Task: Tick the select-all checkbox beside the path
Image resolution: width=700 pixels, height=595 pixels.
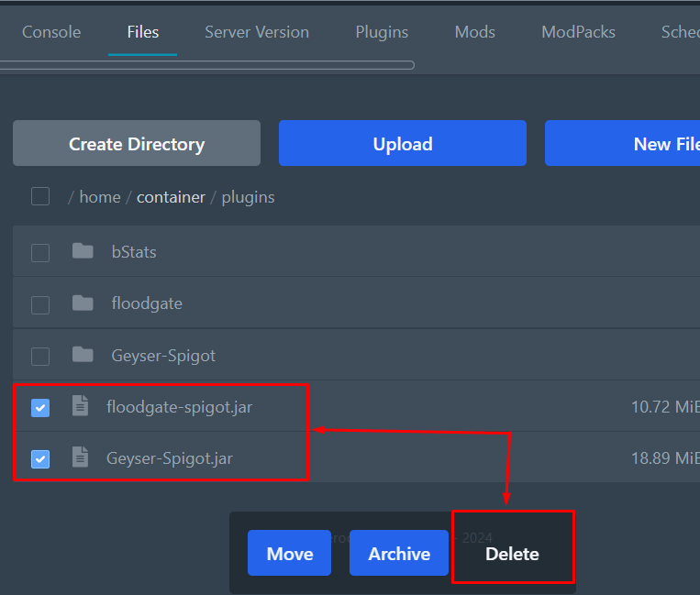Action: click(40, 196)
